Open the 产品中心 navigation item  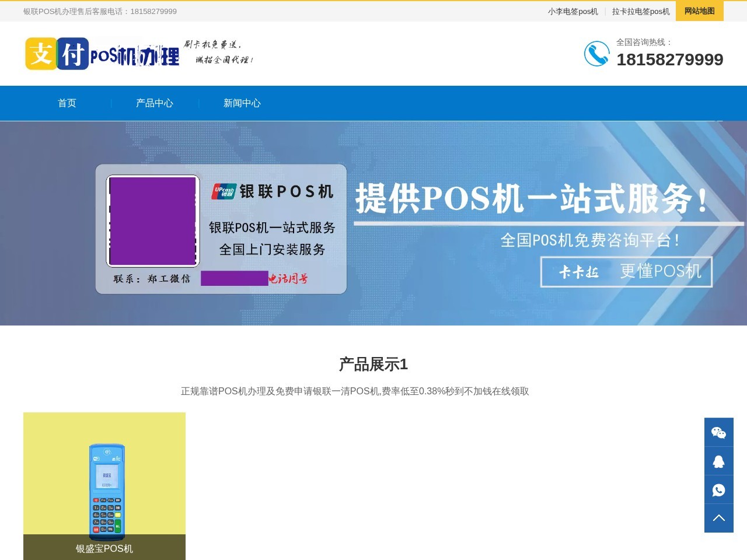pyautogui.click(x=155, y=103)
